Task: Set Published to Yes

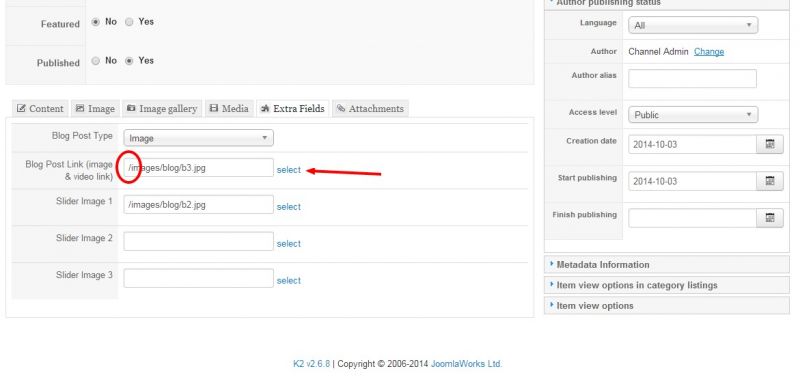Action: [129, 61]
